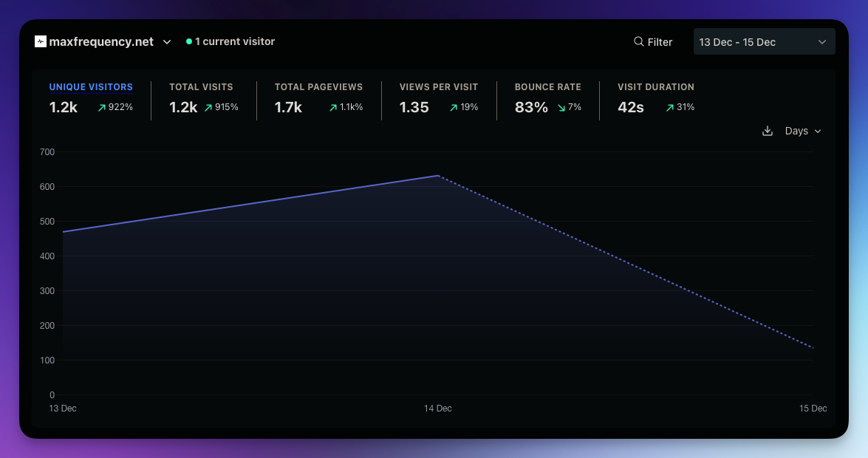The width and height of the screenshot is (868, 458).
Task: Click the download export icon
Action: point(768,131)
